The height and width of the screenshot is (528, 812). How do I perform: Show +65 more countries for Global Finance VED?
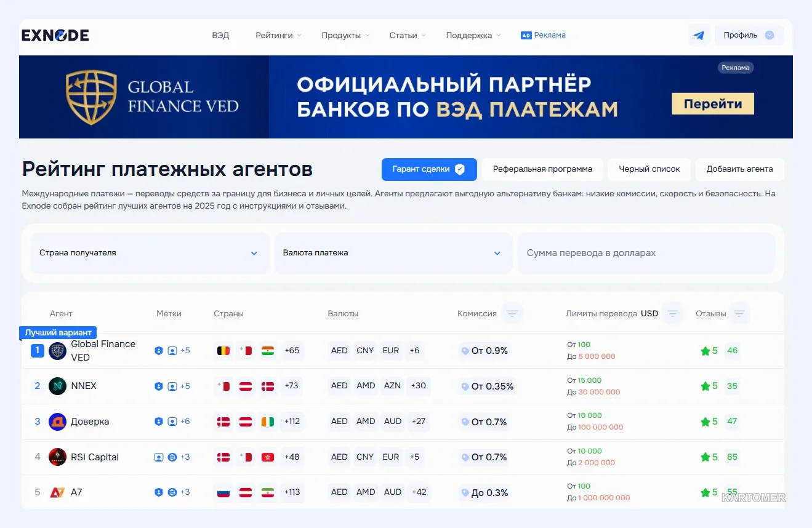(x=292, y=351)
